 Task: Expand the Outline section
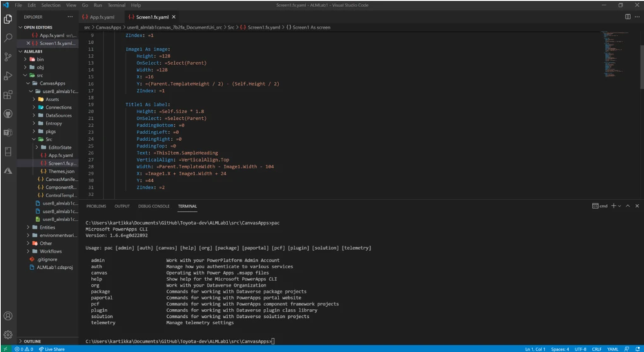coord(32,341)
